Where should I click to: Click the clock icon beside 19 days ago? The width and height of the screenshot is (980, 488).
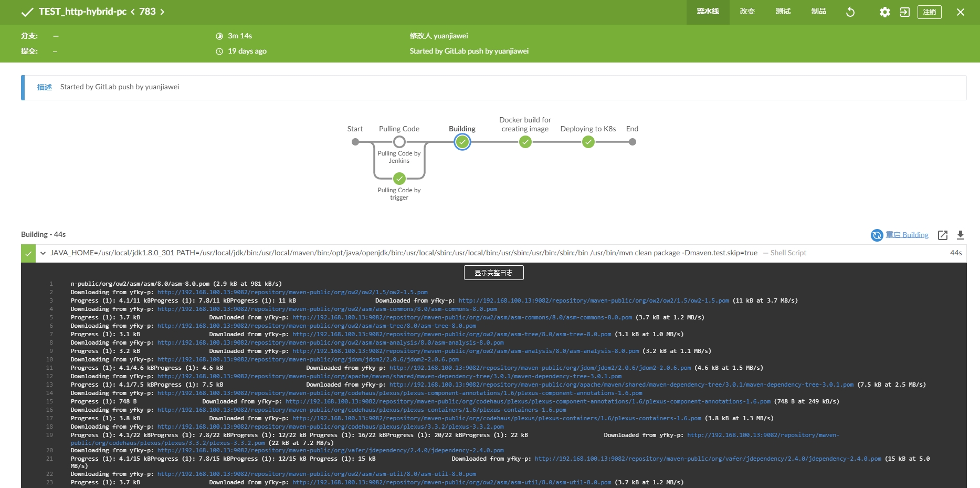pyautogui.click(x=219, y=51)
